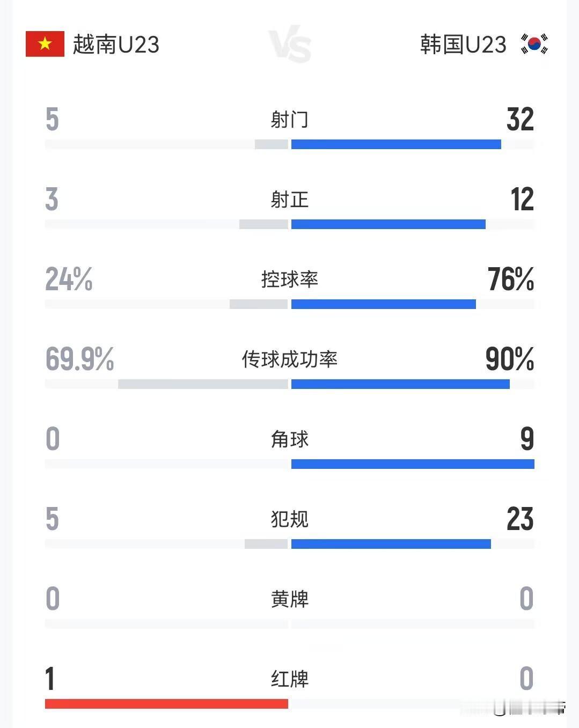Click the 传球成功率 label

point(290,359)
